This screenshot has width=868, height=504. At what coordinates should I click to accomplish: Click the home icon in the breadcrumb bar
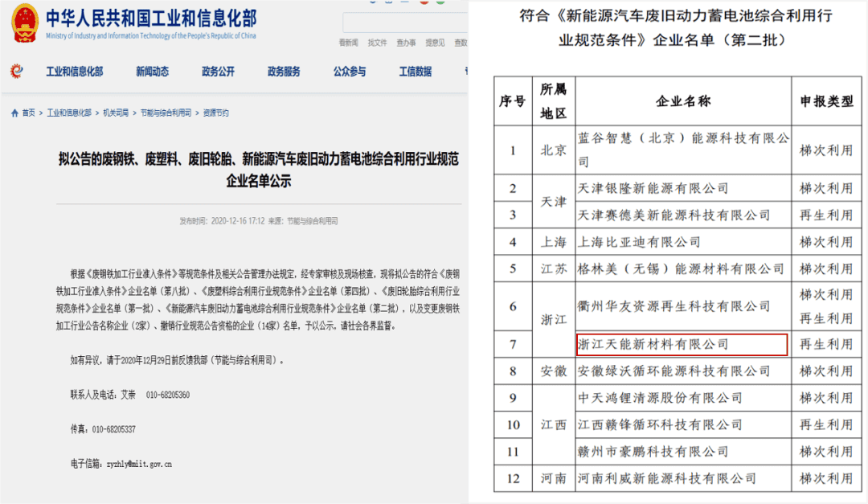14,113
